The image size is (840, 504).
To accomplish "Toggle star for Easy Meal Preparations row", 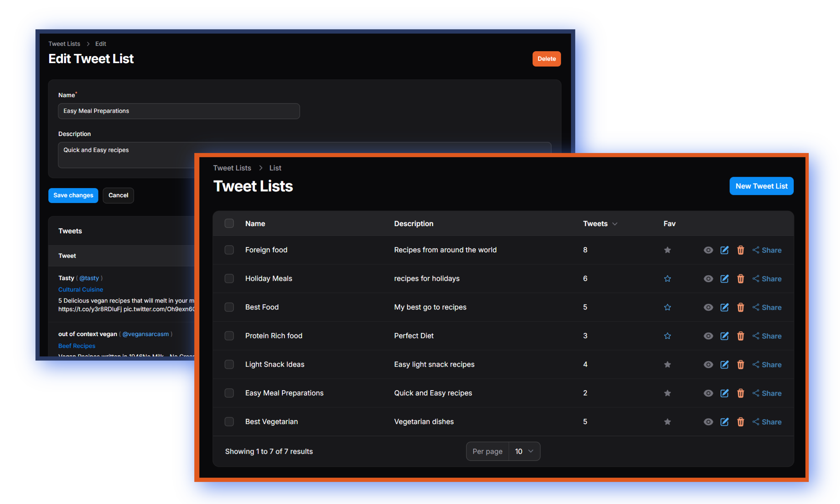I will coord(667,393).
